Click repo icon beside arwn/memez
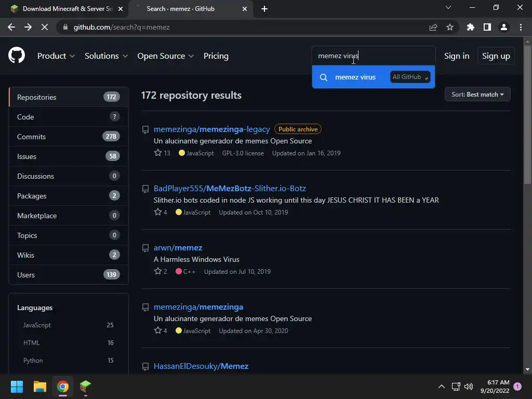The height and width of the screenshot is (399, 532). pyautogui.click(x=145, y=248)
